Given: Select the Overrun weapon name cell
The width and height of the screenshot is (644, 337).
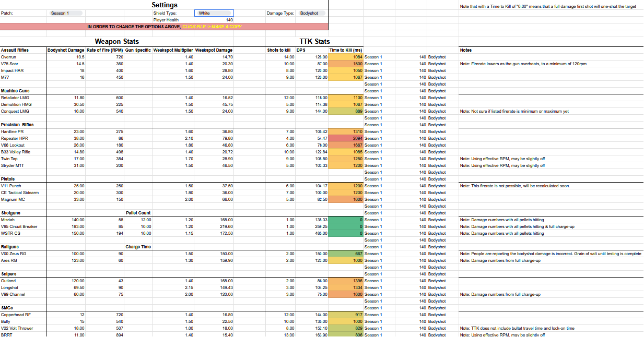Looking at the screenshot, I should pos(24,57).
